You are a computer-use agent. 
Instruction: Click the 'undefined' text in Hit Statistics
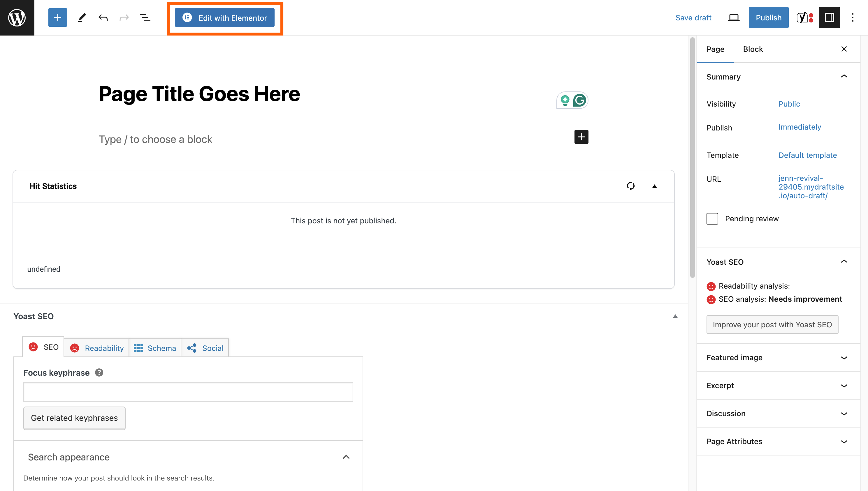[43, 269]
